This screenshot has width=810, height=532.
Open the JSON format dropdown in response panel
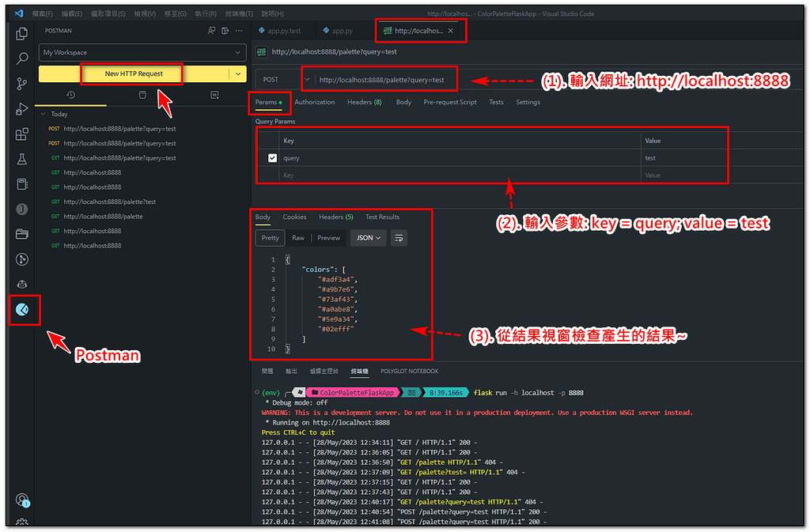click(x=368, y=237)
